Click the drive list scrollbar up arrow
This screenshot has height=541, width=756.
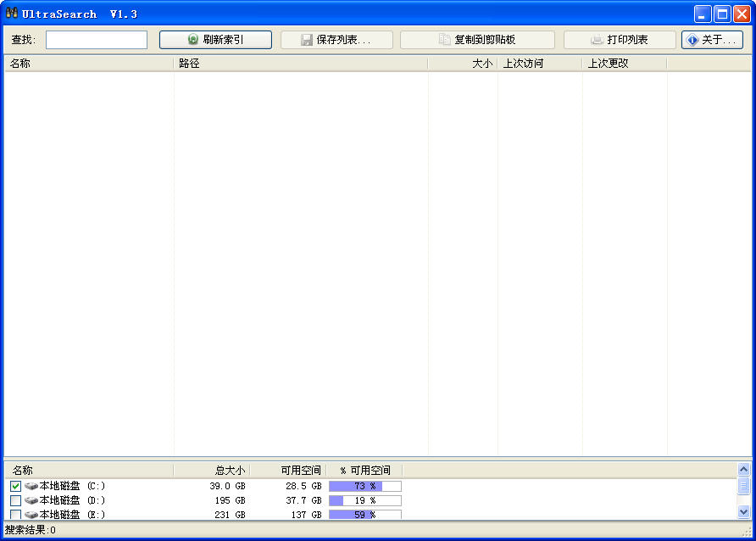point(743,469)
